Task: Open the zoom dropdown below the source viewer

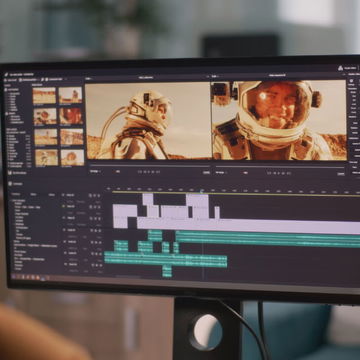Action: pyautogui.click(x=95, y=172)
